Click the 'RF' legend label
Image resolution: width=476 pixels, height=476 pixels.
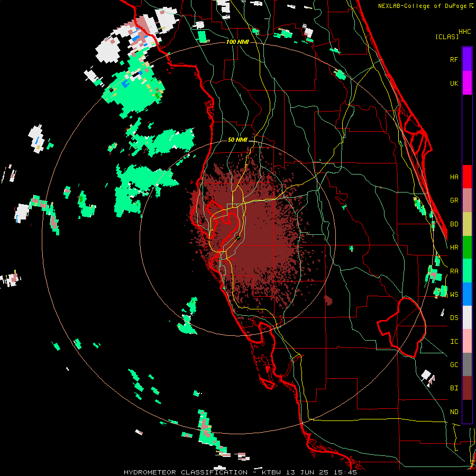(x=454, y=59)
